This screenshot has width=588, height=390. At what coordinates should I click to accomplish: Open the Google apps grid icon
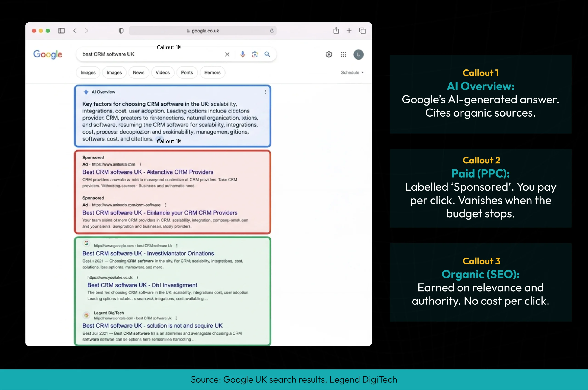(x=344, y=54)
